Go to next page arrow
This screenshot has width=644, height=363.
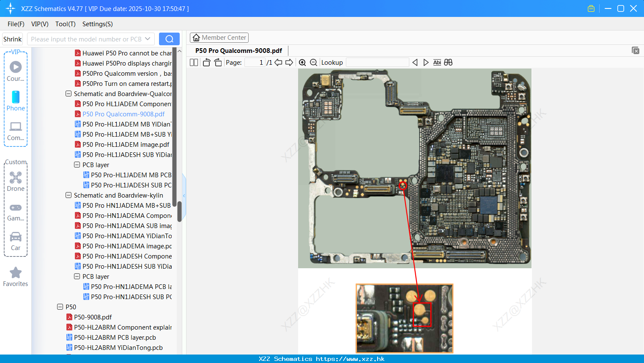[x=289, y=63]
